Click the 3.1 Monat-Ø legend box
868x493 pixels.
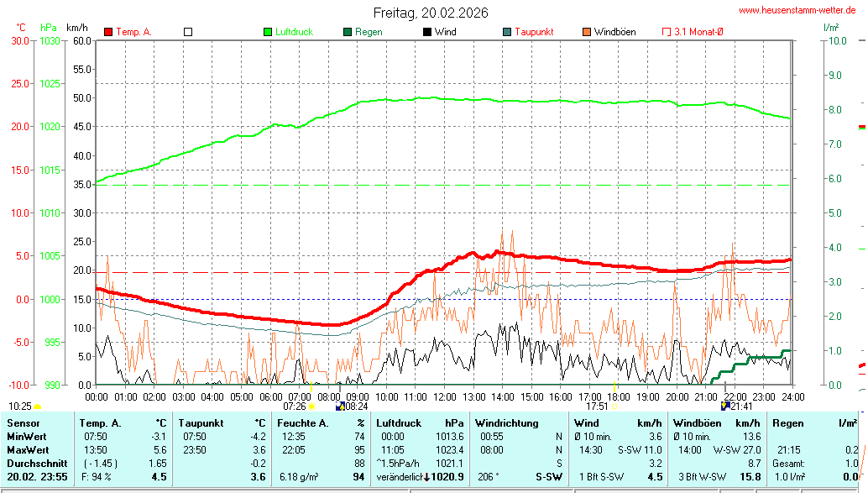667,32
